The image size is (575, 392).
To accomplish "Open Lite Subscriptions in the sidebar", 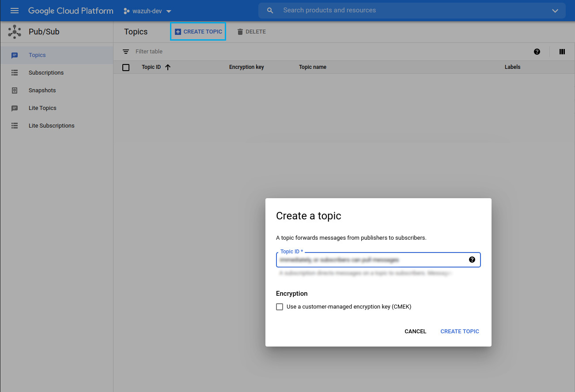I will point(51,126).
